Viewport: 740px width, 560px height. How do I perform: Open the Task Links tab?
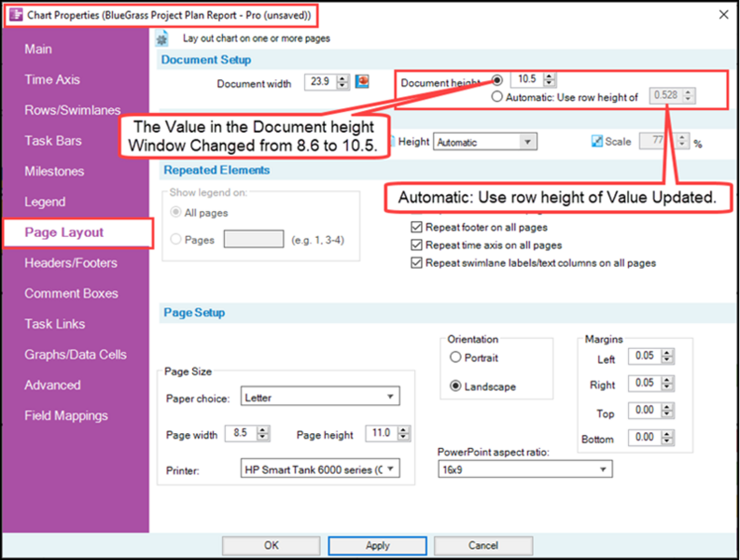tap(55, 324)
